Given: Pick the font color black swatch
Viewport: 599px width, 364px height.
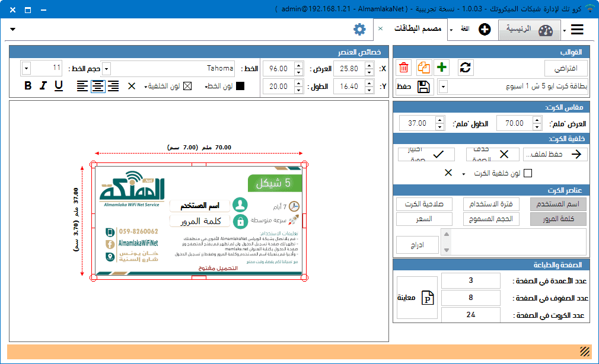Looking at the screenshot, I should pyautogui.click(x=240, y=86).
